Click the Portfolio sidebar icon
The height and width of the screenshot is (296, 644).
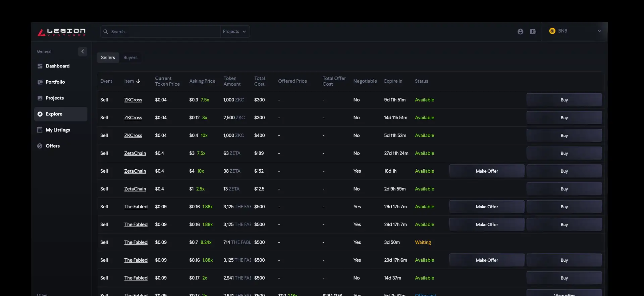pyautogui.click(x=40, y=82)
